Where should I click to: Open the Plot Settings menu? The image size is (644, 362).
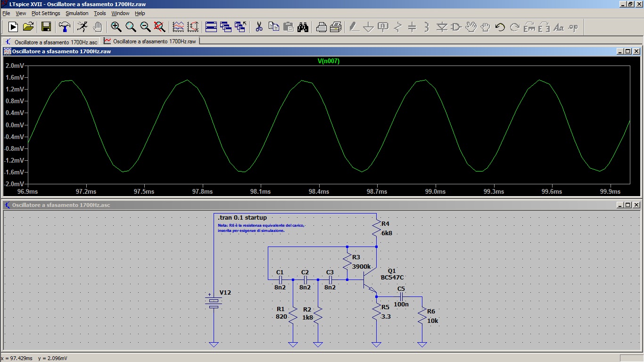pos(46,13)
